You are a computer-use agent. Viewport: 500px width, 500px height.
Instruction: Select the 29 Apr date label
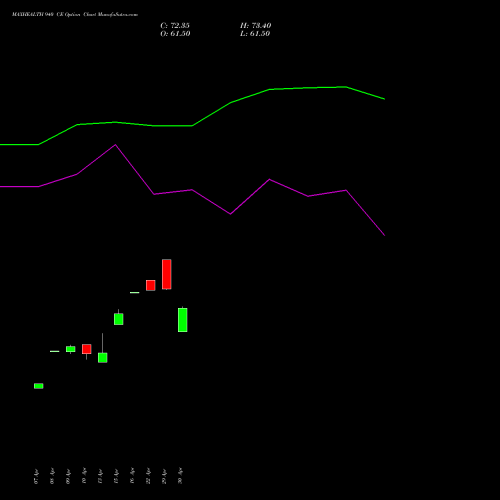(x=164, y=476)
